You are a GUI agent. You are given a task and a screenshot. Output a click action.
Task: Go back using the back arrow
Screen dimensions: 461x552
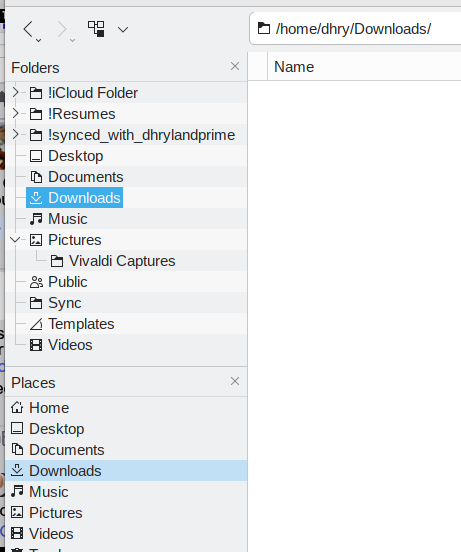click(29, 29)
